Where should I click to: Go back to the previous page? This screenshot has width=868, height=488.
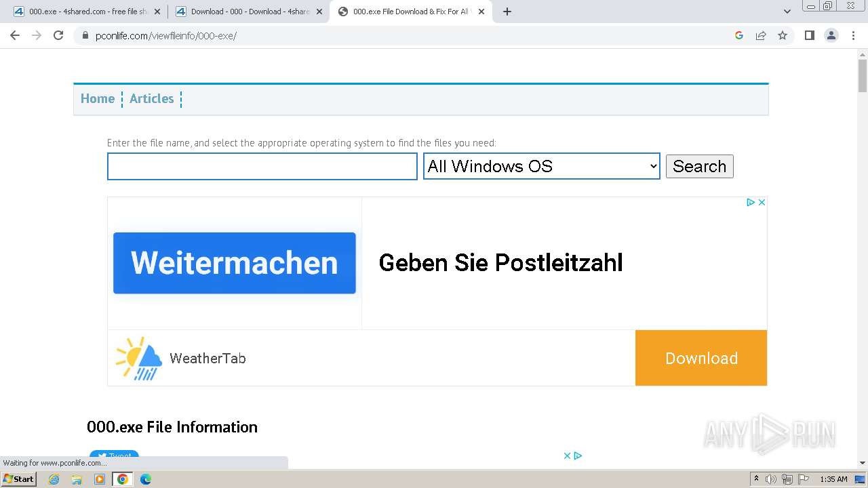[x=15, y=35]
